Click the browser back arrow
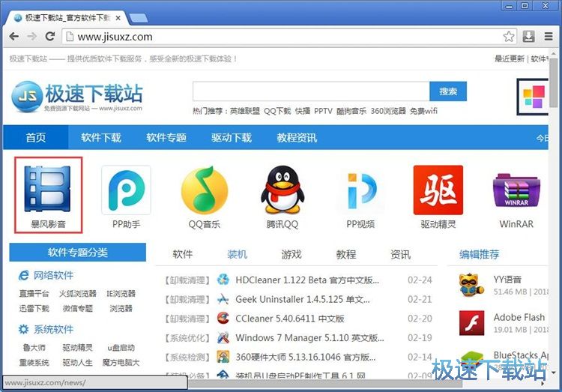Image resolution: width=562 pixels, height=392 pixels. pyautogui.click(x=14, y=36)
